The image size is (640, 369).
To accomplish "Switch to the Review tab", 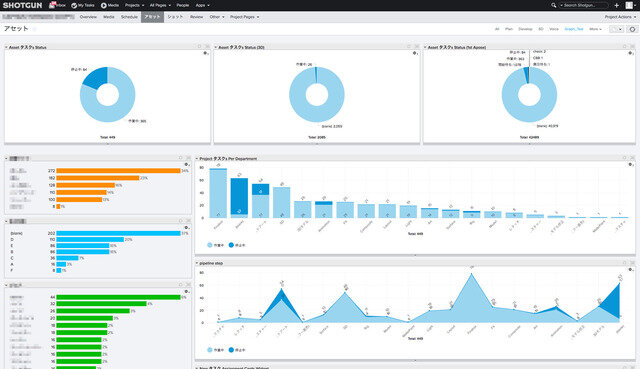I will tap(196, 17).
